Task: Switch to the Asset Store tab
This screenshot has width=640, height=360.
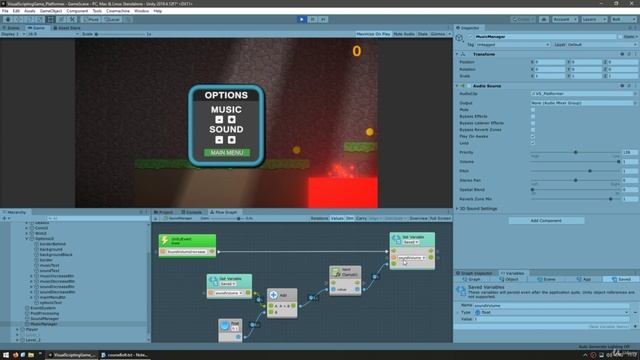Action: point(67,28)
